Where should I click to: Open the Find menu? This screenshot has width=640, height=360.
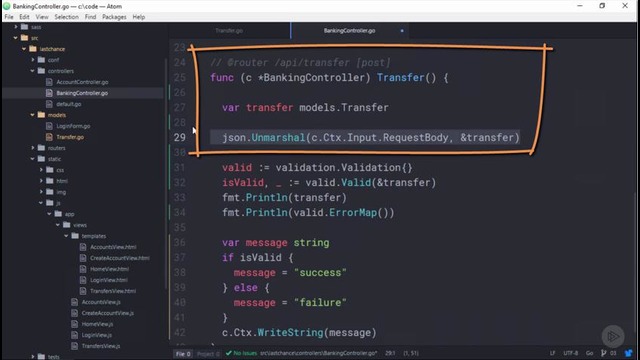(x=90, y=17)
